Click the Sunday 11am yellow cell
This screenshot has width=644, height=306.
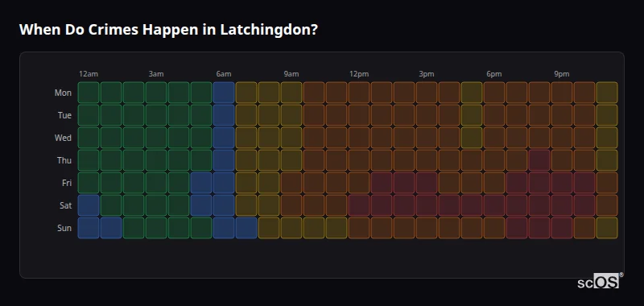tap(336, 228)
